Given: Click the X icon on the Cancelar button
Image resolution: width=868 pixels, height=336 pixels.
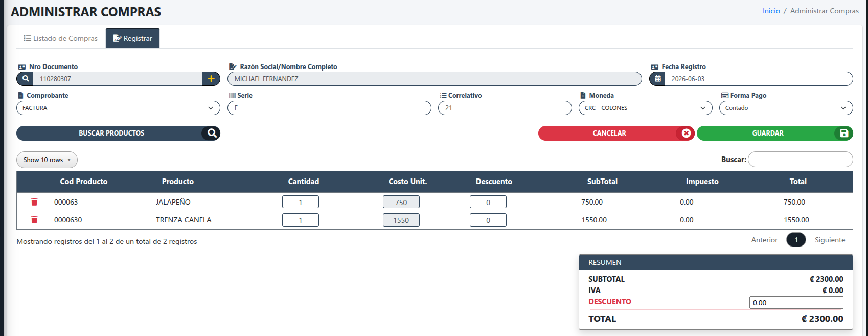Looking at the screenshot, I should click(x=686, y=133).
